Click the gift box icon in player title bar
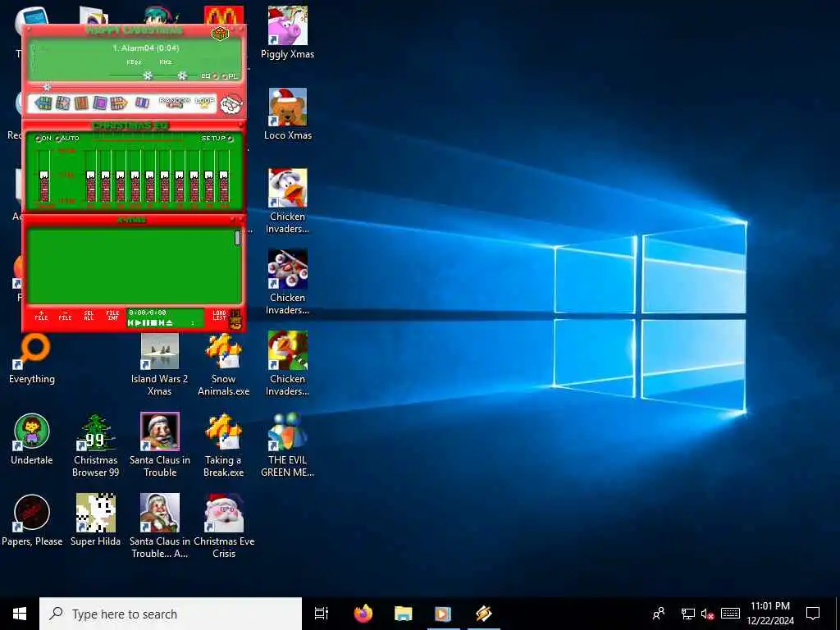The image size is (840, 630). [220, 34]
